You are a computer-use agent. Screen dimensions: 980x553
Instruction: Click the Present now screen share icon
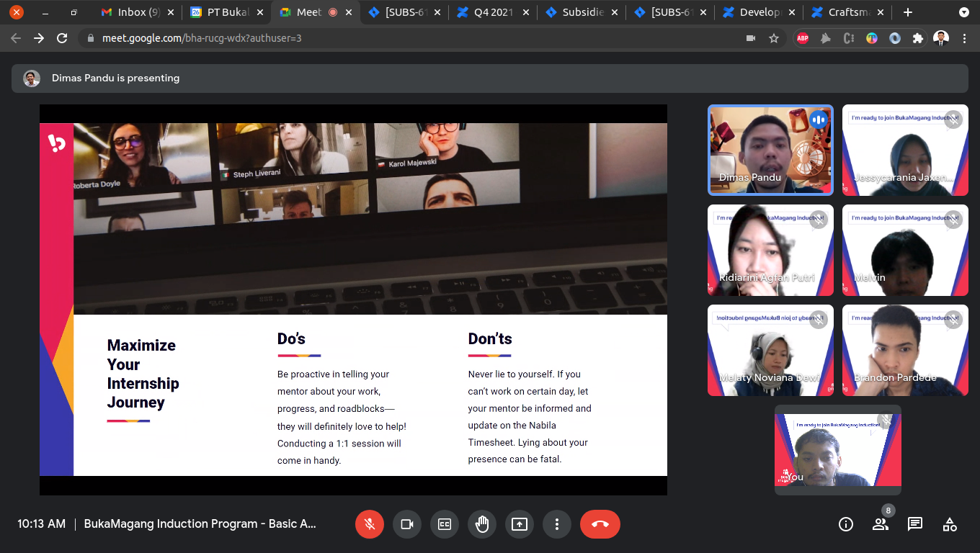520,524
